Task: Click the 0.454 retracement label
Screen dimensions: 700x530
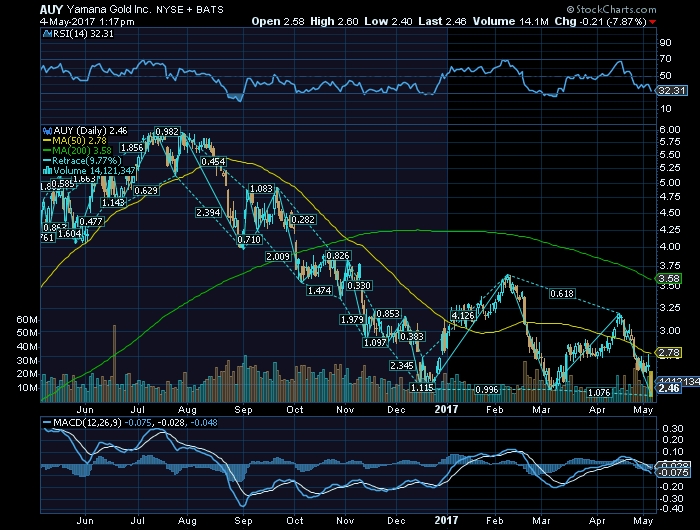Action: (213, 161)
